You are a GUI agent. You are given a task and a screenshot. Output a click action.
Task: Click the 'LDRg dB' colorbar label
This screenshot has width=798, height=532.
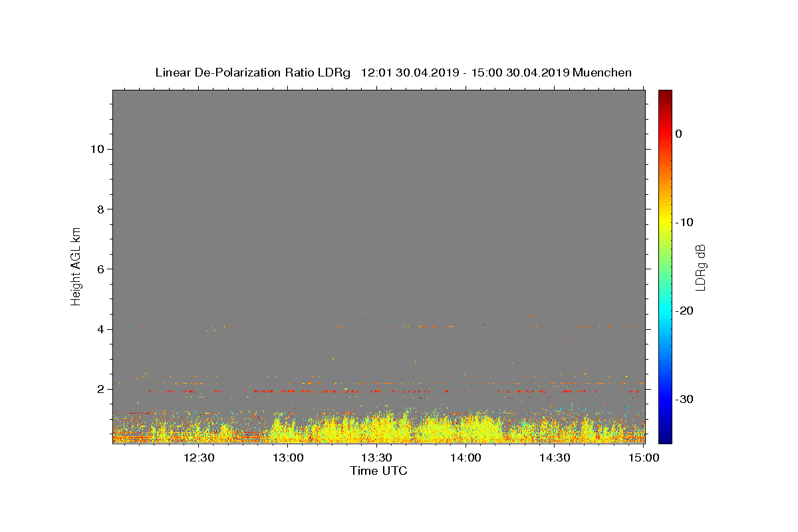pyautogui.click(x=700, y=267)
